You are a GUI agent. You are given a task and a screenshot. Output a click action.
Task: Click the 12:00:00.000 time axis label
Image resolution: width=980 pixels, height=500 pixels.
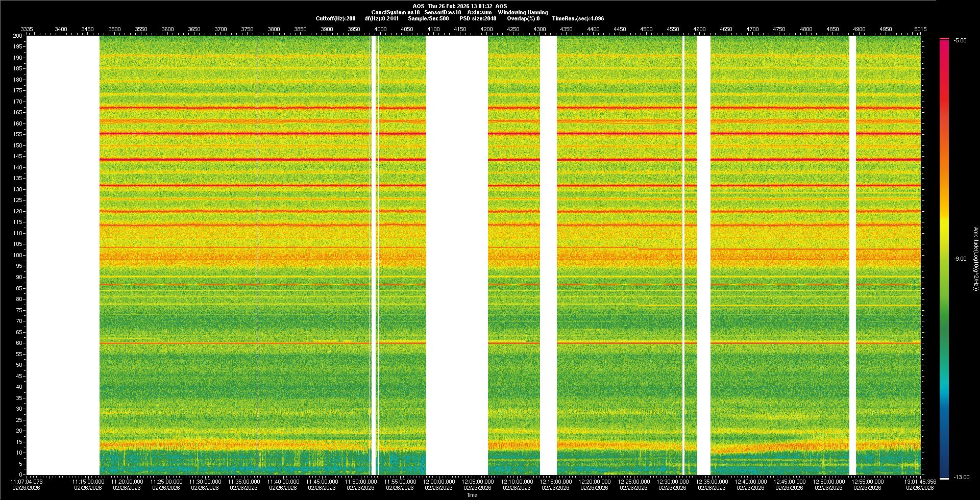(439, 481)
